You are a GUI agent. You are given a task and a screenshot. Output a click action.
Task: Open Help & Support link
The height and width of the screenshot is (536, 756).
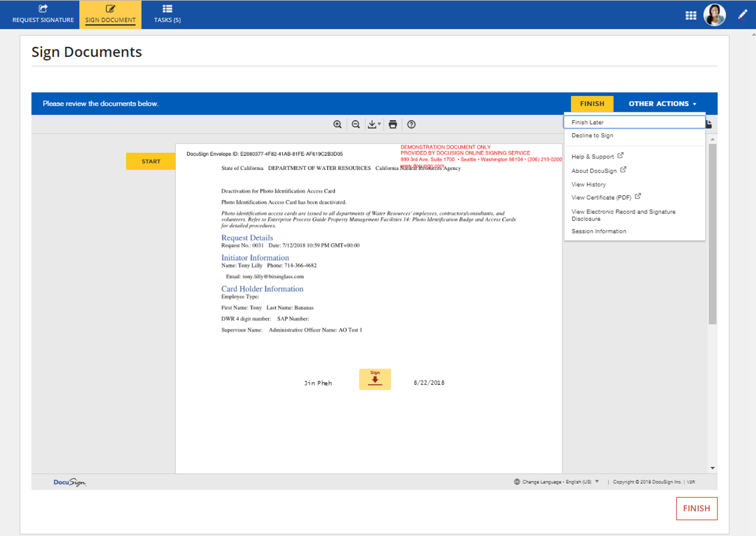tap(597, 156)
